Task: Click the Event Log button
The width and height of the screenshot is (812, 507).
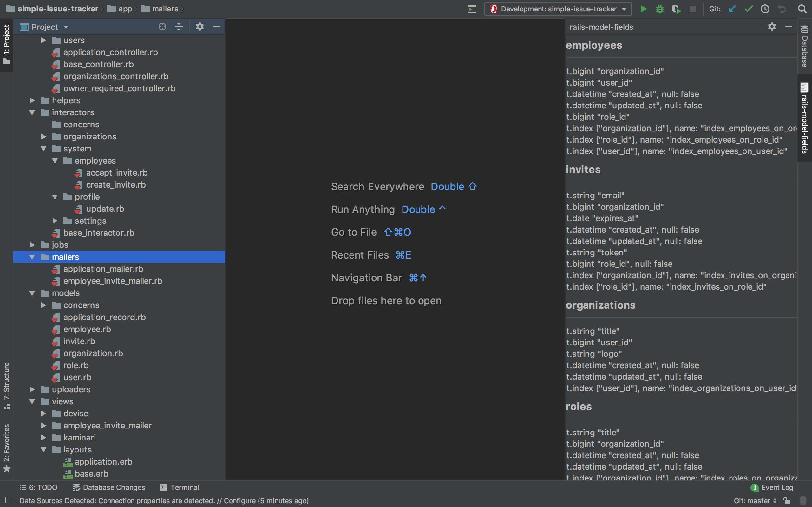Action: tap(772, 487)
